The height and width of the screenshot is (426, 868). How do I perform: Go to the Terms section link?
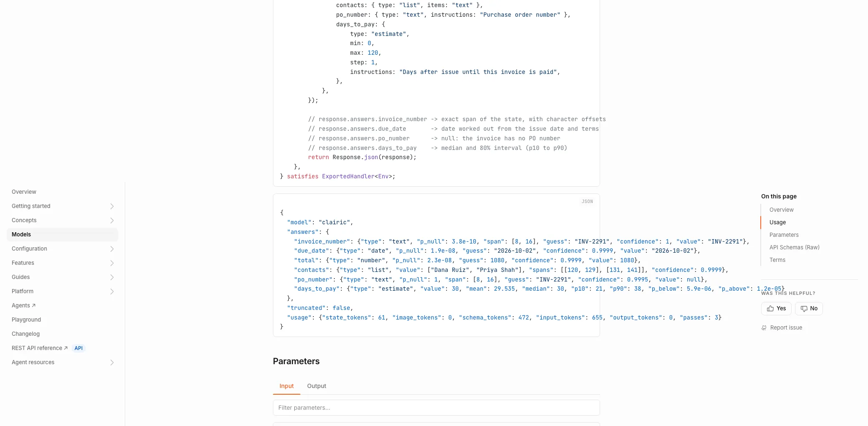(777, 260)
